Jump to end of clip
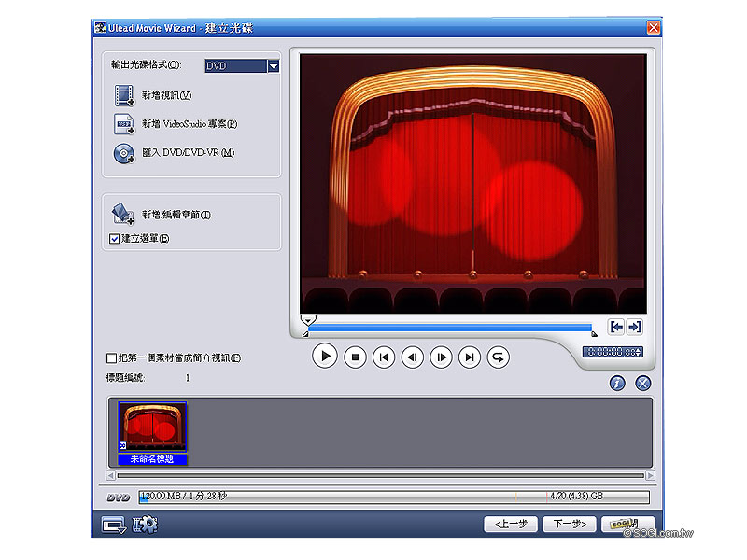747x560 pixels. point(470,357)
